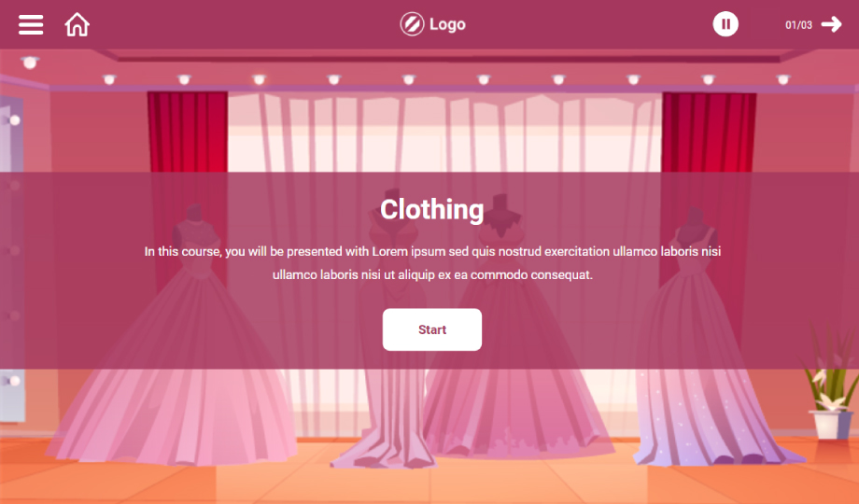This screenshot has height=504, width=859.
Task: Click the course description paragraph
Action: pyautogui.click(x=432, y=263)
